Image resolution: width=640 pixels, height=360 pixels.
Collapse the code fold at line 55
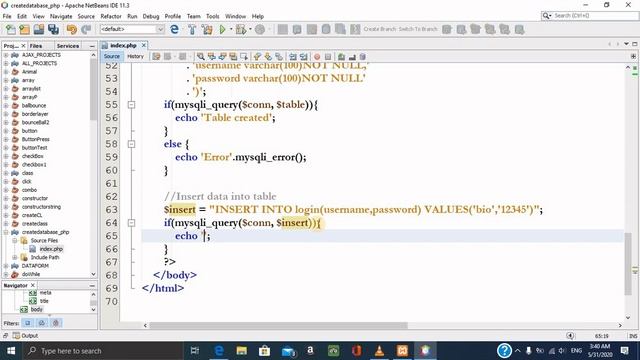131,105
